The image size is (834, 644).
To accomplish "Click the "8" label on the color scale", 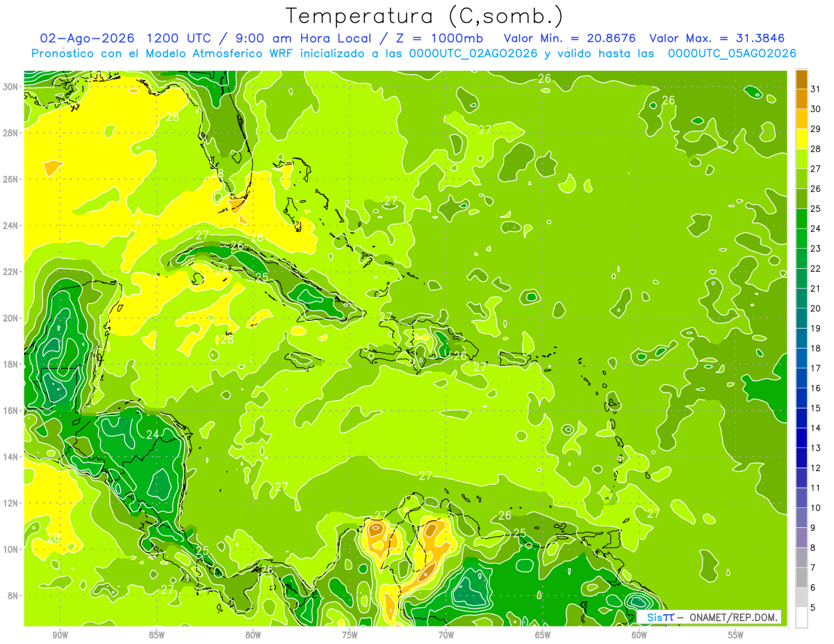I will click(x=812, y=548).
